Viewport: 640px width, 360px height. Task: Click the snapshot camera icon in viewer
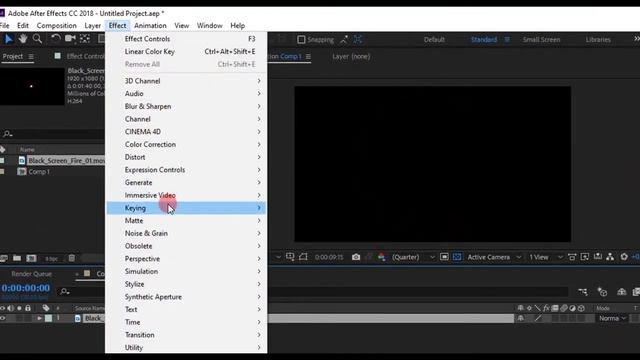click(x=356, y=257)
